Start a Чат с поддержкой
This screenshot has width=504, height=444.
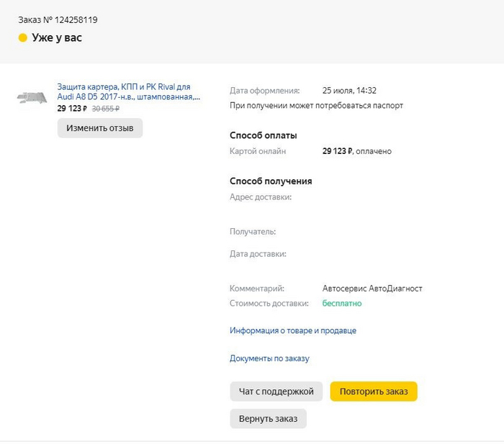pyautogui.click(x=276, y=391)
